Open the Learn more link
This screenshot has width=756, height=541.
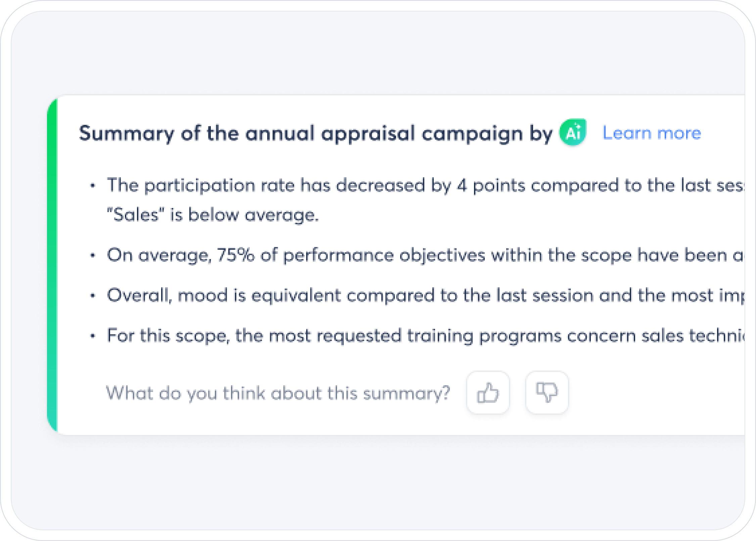pos(652,133)
